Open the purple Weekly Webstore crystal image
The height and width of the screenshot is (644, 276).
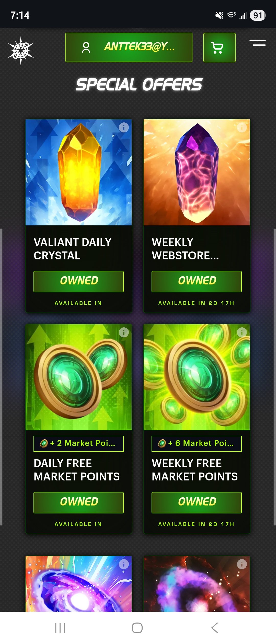click(197, 172)
